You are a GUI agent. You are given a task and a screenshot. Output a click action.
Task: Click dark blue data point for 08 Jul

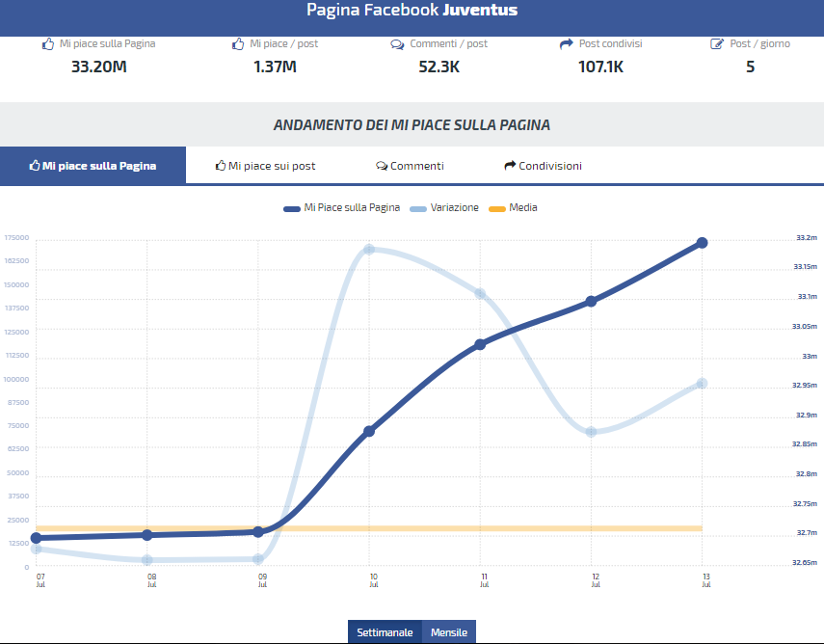(147, 535)
